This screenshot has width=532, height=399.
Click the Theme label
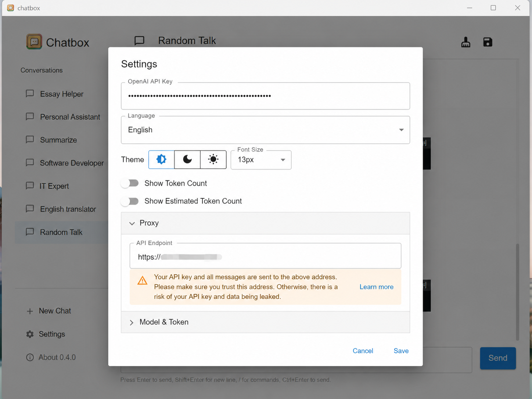132,159
